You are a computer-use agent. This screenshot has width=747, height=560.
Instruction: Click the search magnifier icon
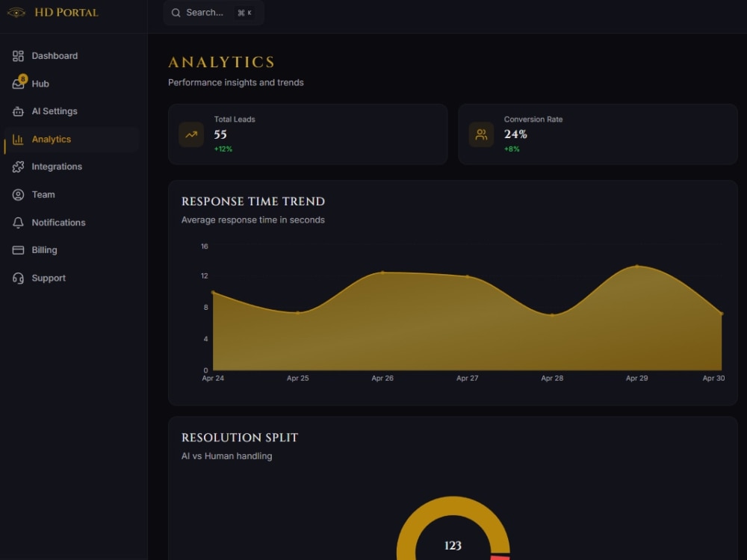176,13
